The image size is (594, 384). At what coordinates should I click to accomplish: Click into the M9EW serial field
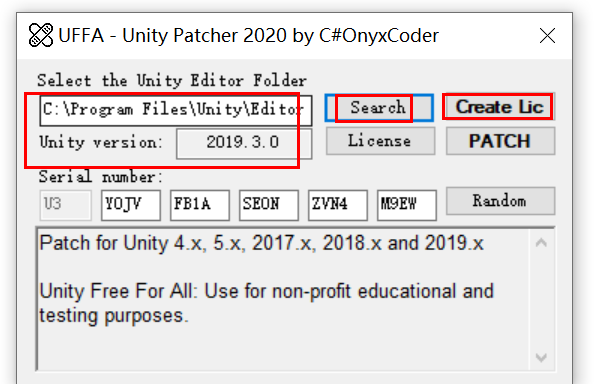click(406, 205)
